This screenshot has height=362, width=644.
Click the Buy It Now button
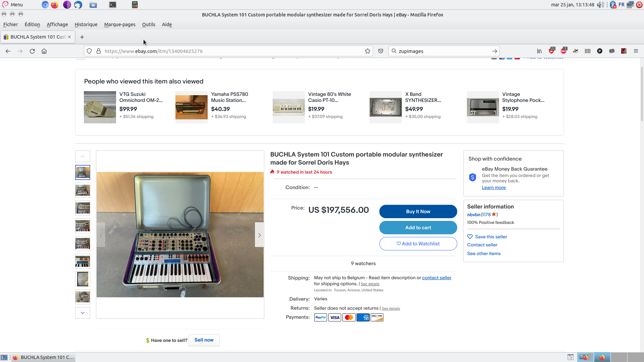(418, 212)
